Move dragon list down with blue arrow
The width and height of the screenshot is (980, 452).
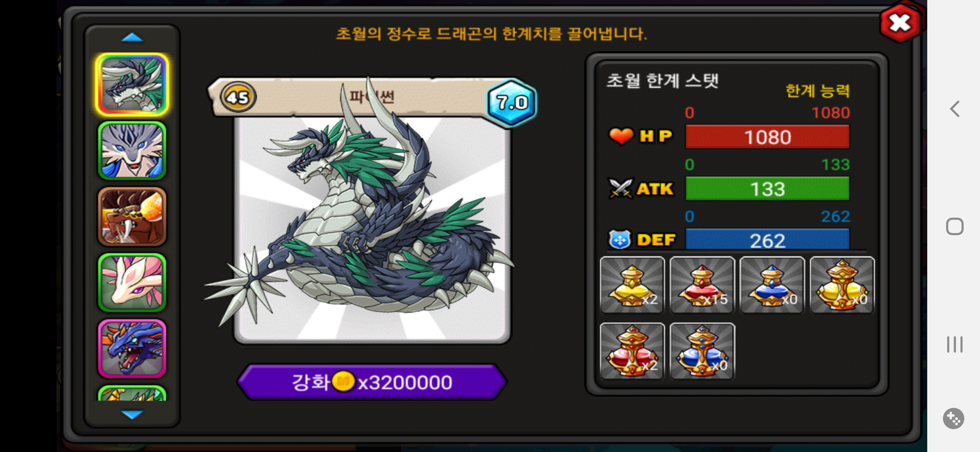[x=132, y=414]
